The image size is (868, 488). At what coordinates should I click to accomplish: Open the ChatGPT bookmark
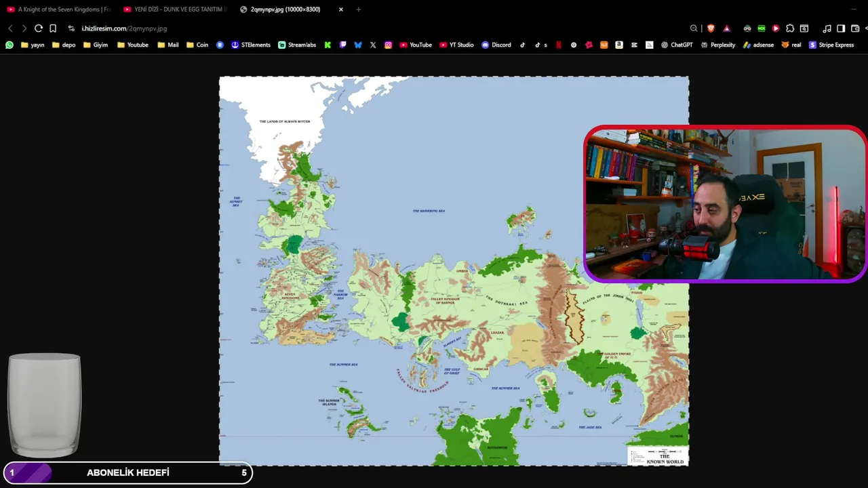pyautogui.click(x=677, y=45)
